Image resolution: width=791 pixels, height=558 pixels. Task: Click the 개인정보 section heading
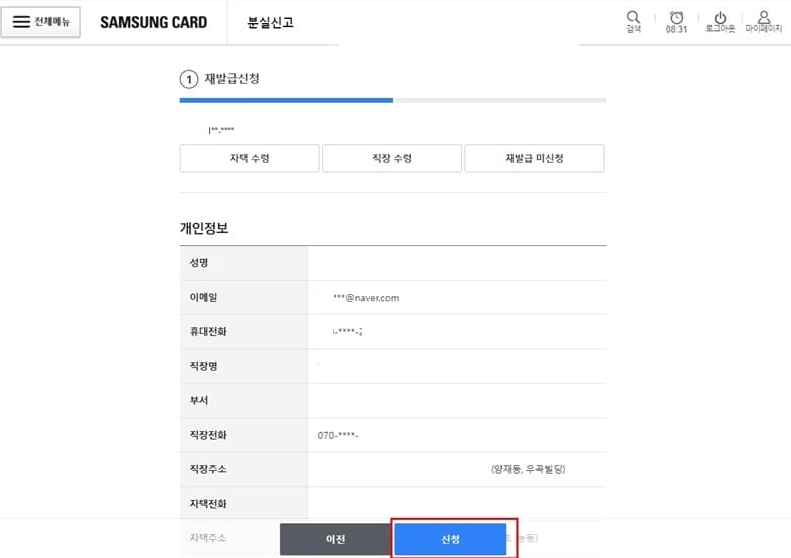204,228
